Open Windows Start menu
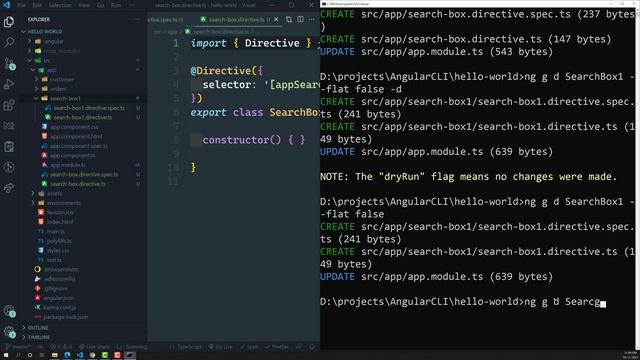Image resolution: width=640 pixels, height=360 pixels. tap(6, 355)
